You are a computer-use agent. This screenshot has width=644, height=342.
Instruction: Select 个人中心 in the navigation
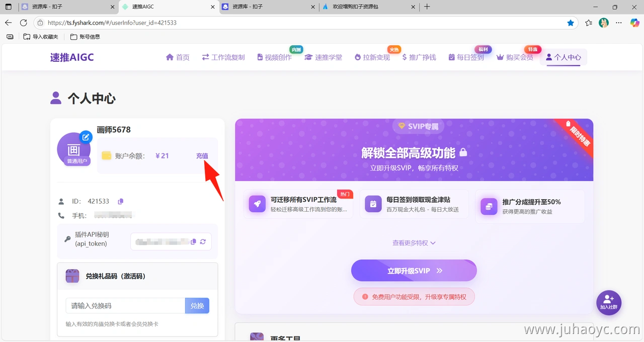563,57
